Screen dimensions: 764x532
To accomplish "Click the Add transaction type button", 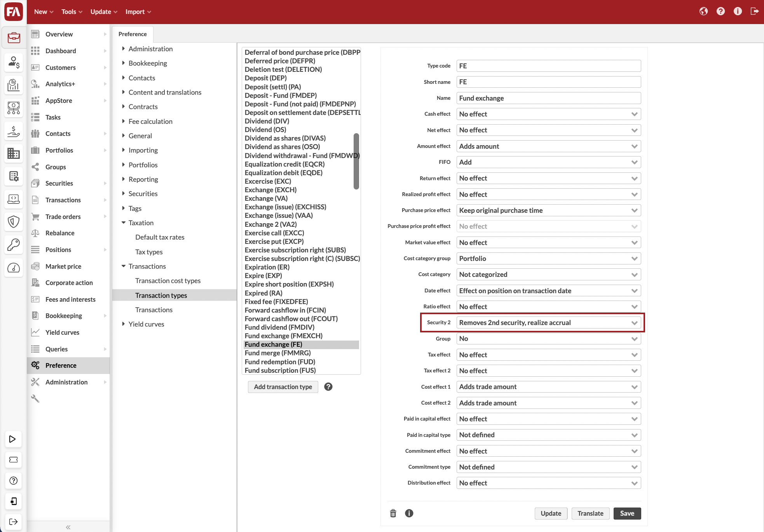I will tap(283, 386).
